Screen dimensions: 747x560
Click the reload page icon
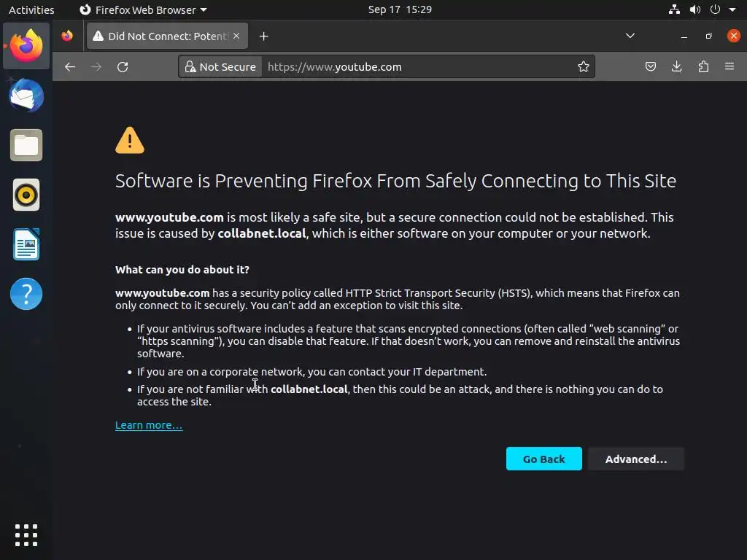click(x=123, y=67)
